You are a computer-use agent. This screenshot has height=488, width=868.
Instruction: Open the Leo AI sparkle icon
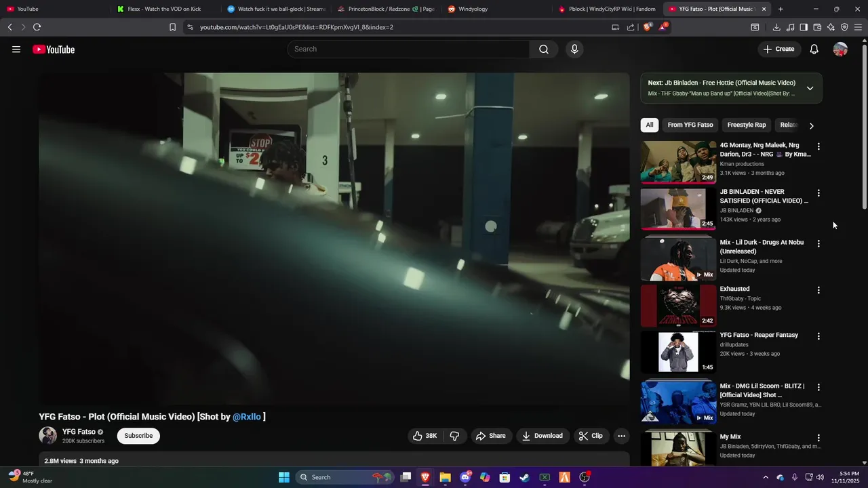[831, 27]
